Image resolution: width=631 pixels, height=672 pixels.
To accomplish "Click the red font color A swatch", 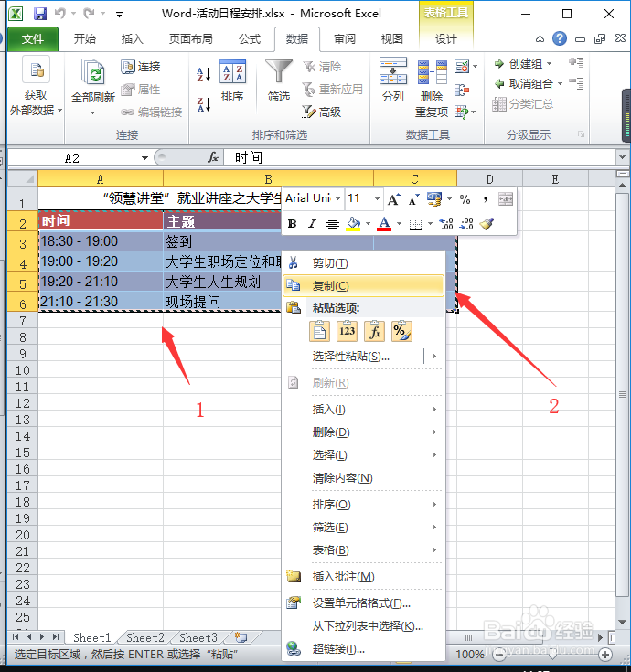I will click(x=384, y=223).
